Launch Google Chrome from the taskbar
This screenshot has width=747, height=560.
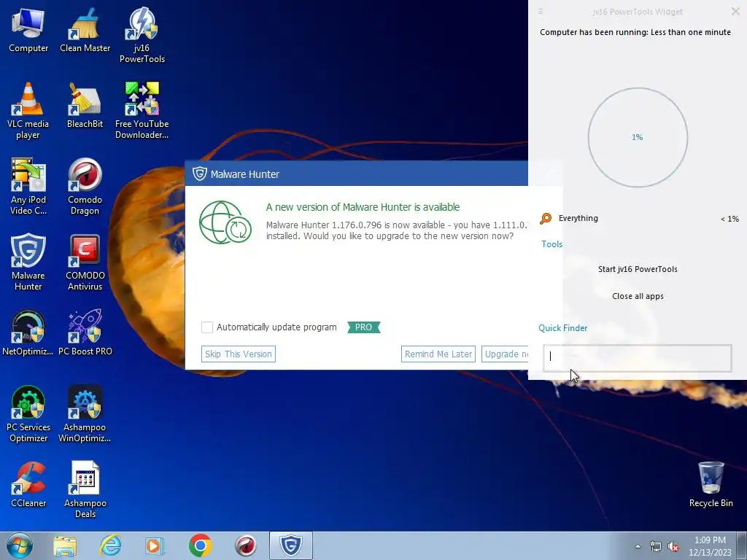(x=200, y=545)
